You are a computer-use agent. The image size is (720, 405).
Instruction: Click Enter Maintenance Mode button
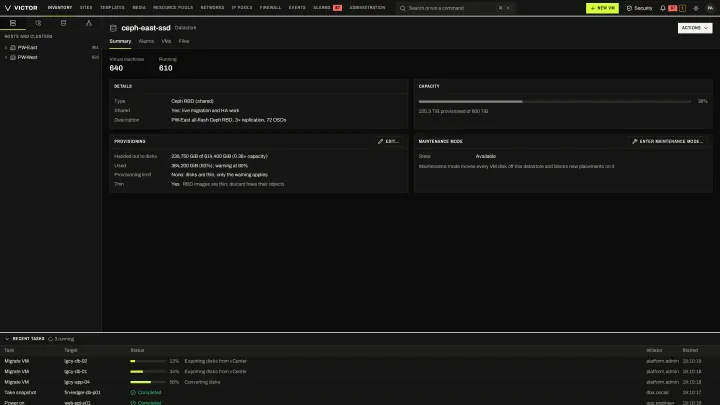668,141
